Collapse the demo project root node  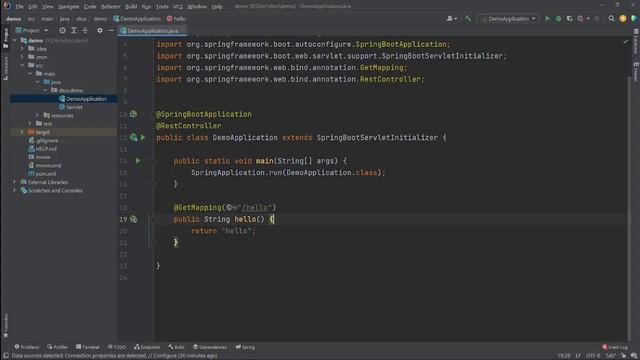click(x=15, y=40)
